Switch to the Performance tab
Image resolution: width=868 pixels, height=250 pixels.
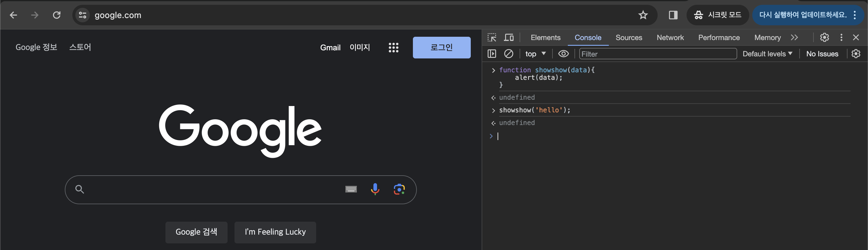(719, 38)
